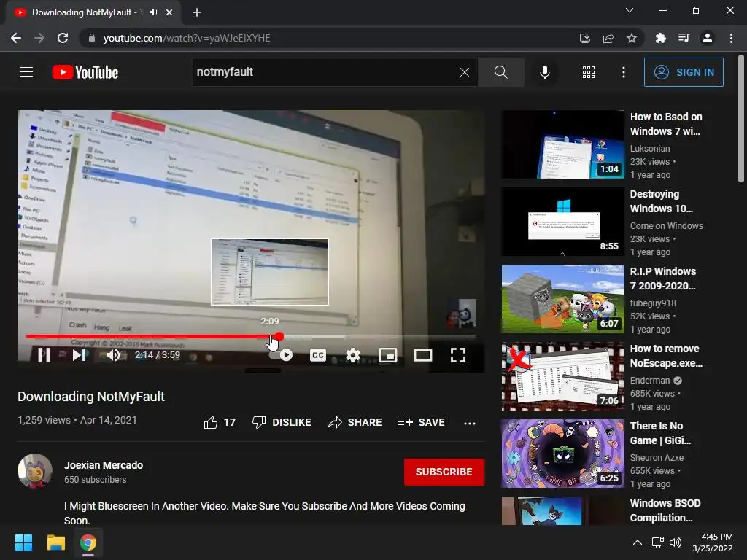Open more actions ellipsis below video

coord(470,423)
